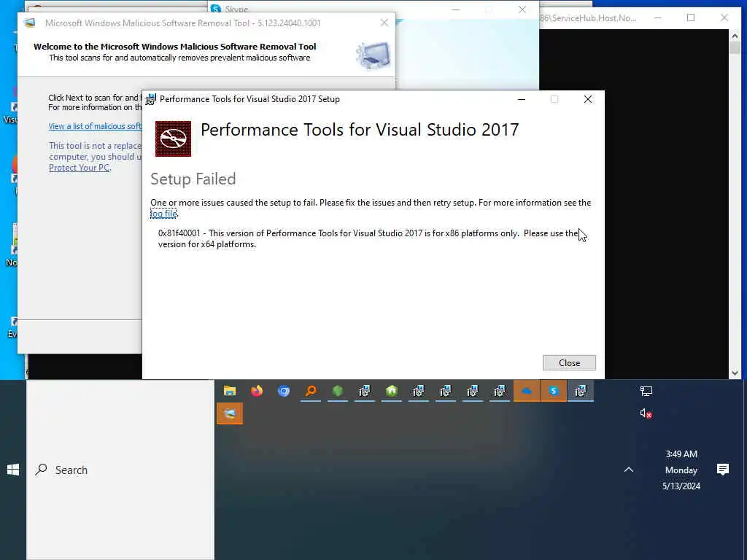The height and width of the screenshot is (560, 747).
Task: Click the taskbar Search box
Action: click(x=120, y=470)
